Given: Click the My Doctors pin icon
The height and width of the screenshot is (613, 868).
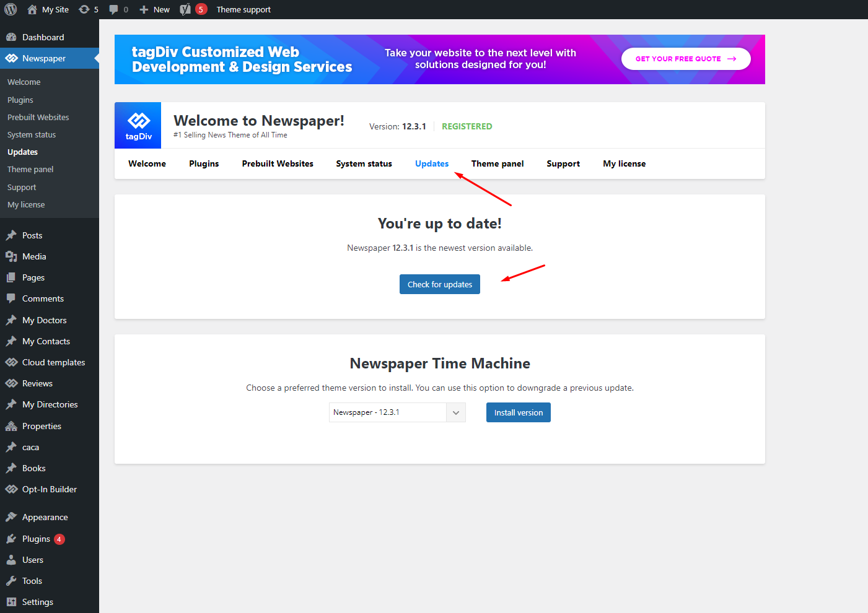Looking at the screenshot, I should coord(11,320).
